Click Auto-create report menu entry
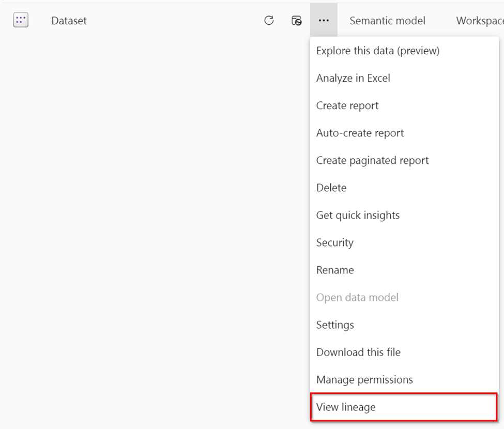504x429 pixels. (360, 133)
